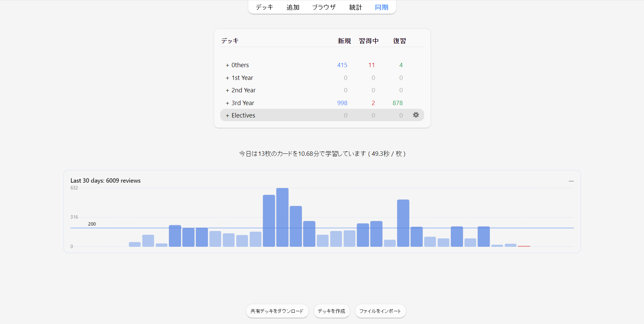Click the ファイルをインポート button

coord(380,311)
